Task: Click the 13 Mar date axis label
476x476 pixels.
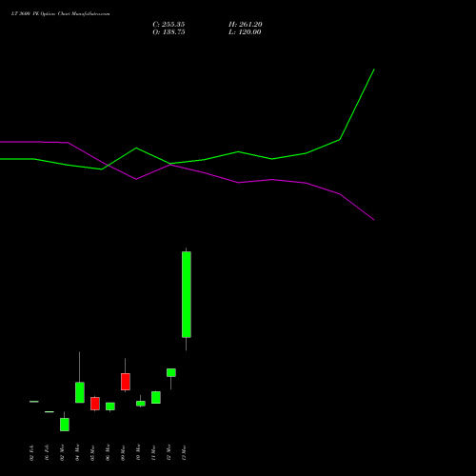Action: (184, 452)
